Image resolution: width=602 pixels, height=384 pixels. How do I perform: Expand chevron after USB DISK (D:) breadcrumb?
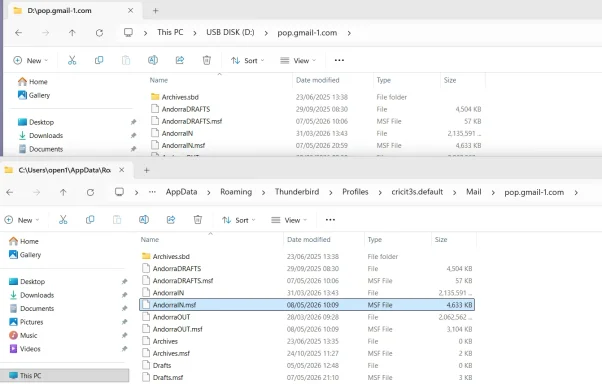click(x=266, y=33)
